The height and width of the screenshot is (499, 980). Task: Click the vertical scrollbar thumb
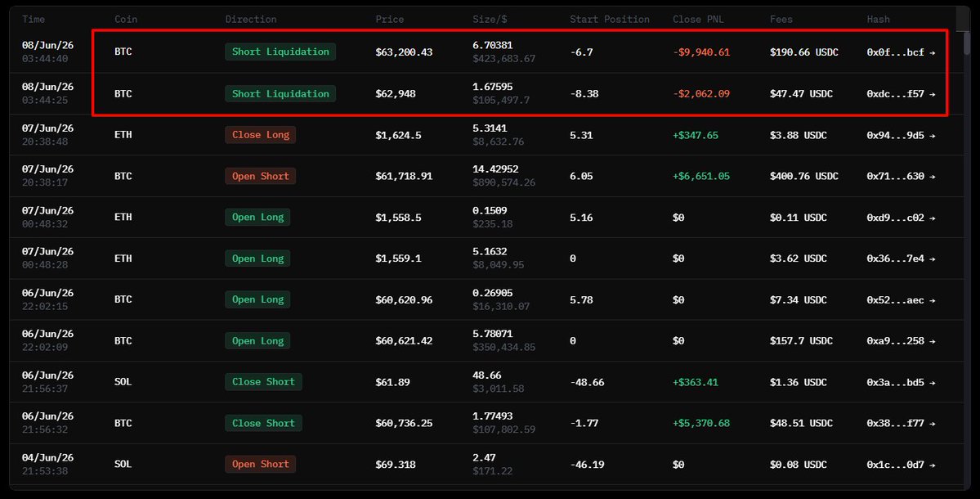tap(968, 42)
